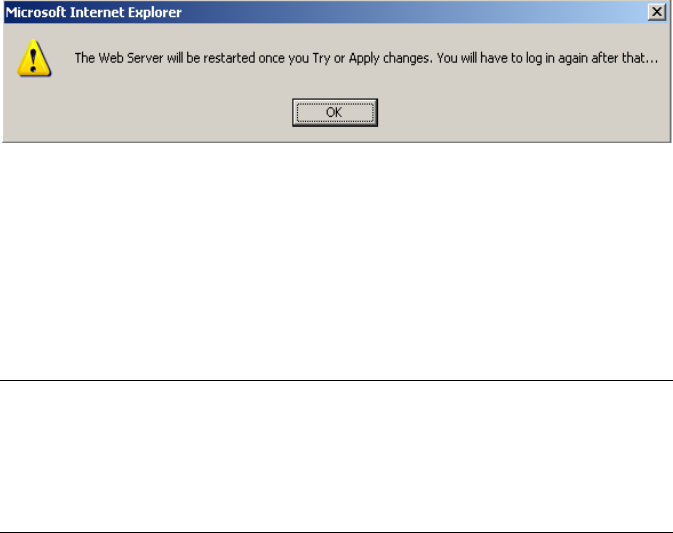Click the yellow warning triangle icon

click(34, 58)
